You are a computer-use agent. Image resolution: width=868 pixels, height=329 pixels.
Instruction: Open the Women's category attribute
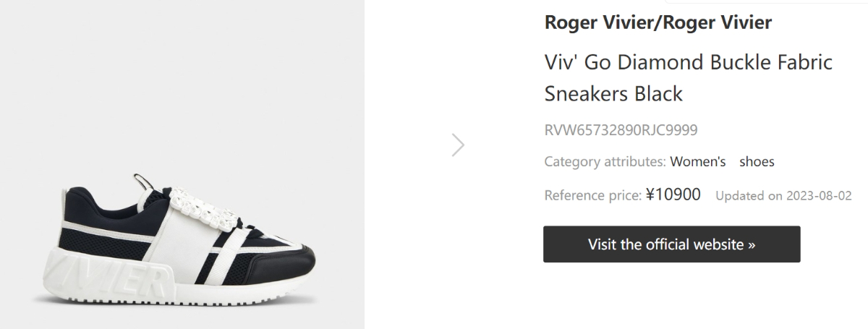coord(697,162)
